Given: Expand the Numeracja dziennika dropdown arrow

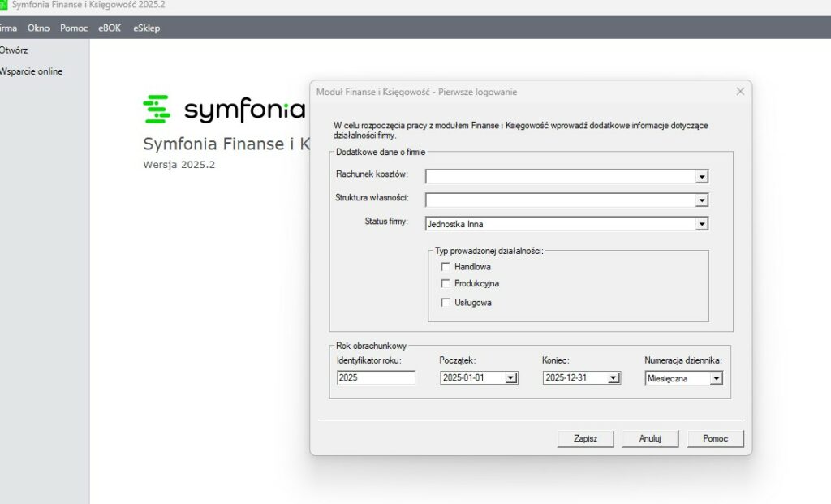Looking at the screenshot, I should (716, 378).
